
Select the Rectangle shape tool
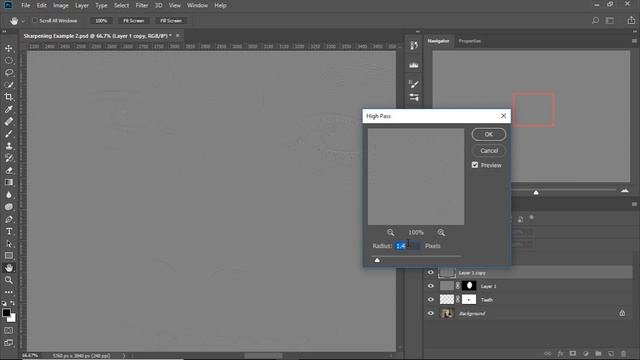coord(9,256)
